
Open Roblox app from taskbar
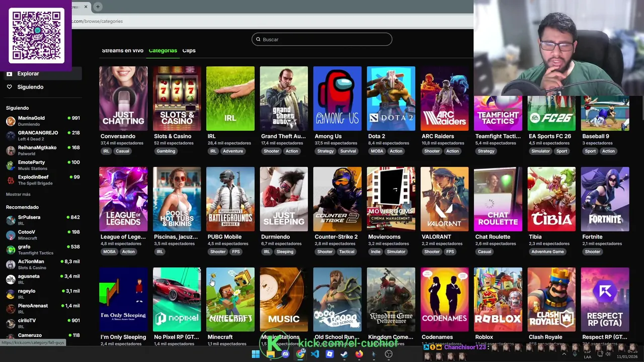[x=330, y=354]
